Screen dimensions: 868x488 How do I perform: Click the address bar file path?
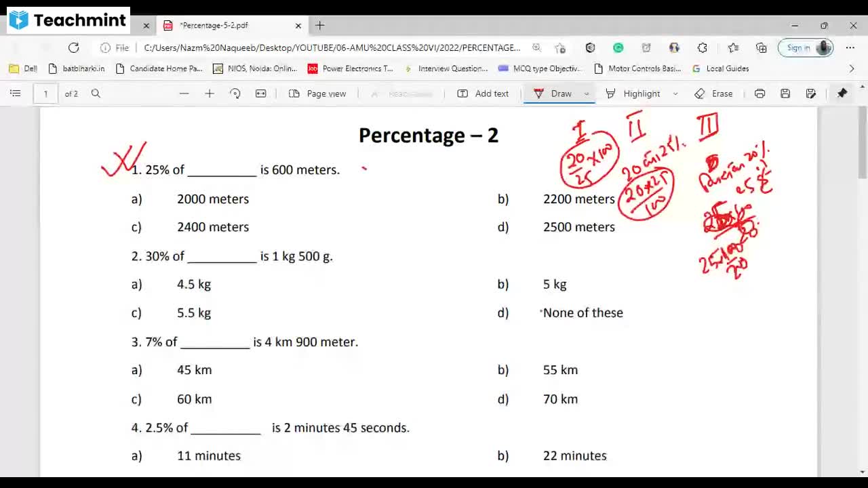pyautogui.click(x=332, y=47)
